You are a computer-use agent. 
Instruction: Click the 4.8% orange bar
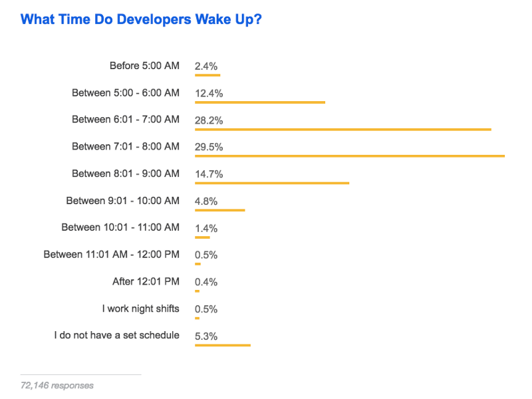pyautogui.click(x=220, y=210)
